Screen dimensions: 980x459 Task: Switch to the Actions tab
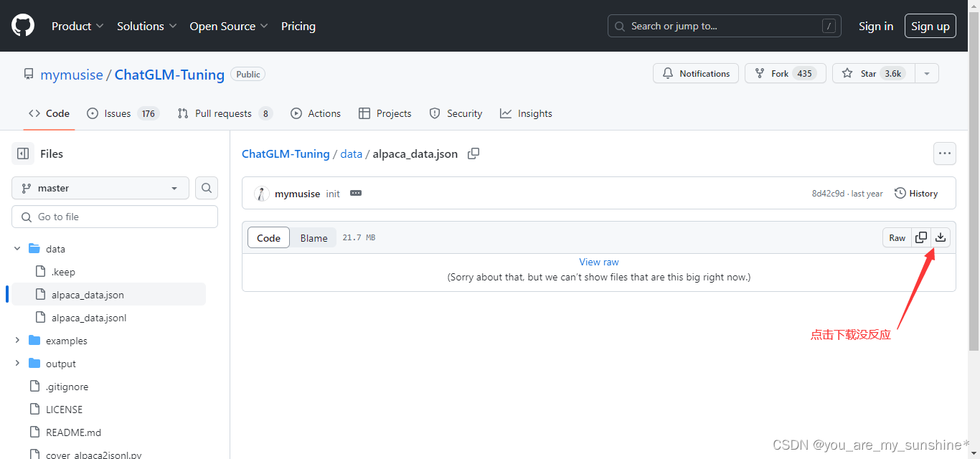click(316, 113)
